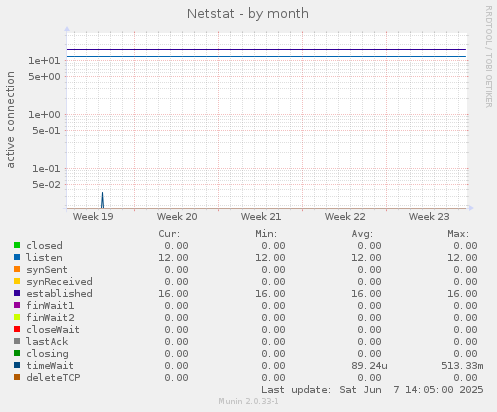Select the 'deleteTCP' legend label
The image size is (497, 412).
click(x=53, y=378)
